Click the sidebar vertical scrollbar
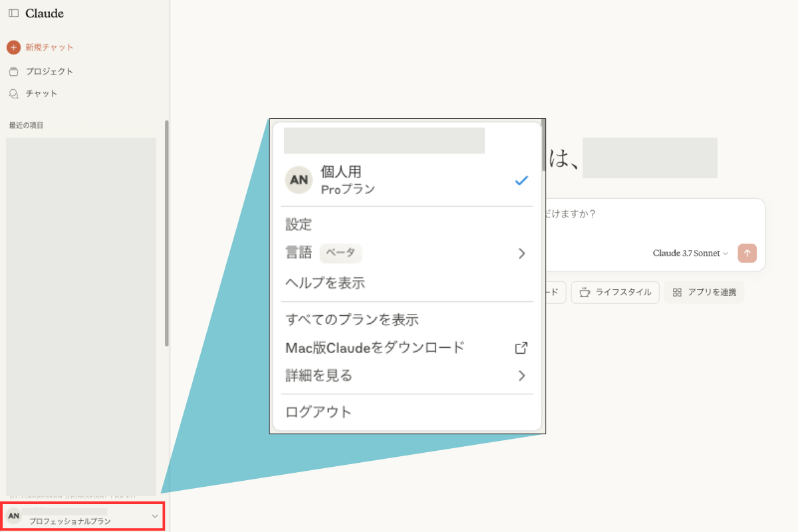 pos(167,233)
